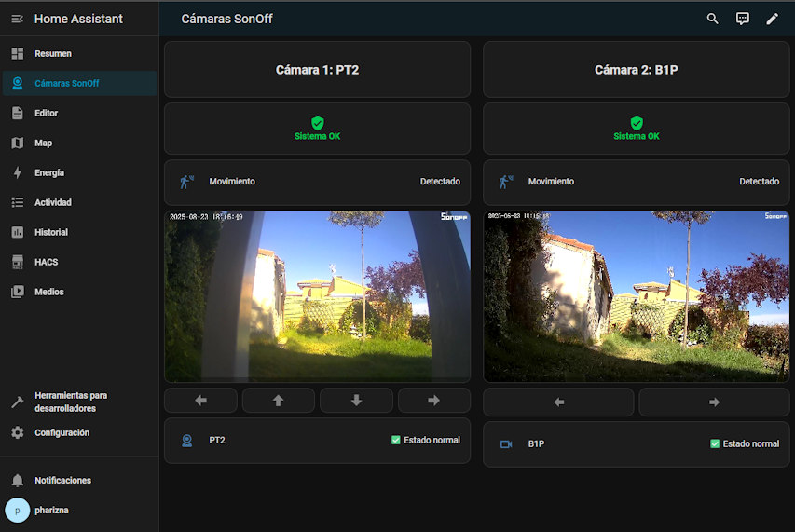Click the Cámara 1: PT2 heading card
The height and width of the screenshot is (532, 795).
318,70
